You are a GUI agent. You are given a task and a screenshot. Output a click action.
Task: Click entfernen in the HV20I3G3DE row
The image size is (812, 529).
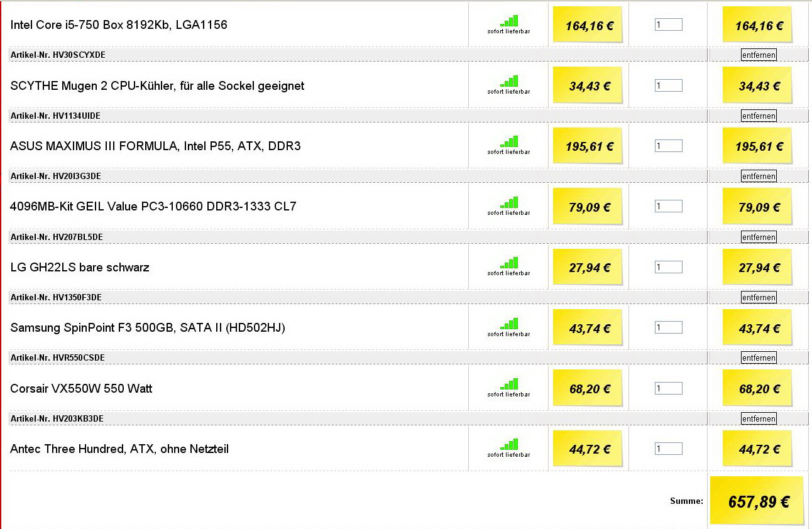[x=759, y=176]
